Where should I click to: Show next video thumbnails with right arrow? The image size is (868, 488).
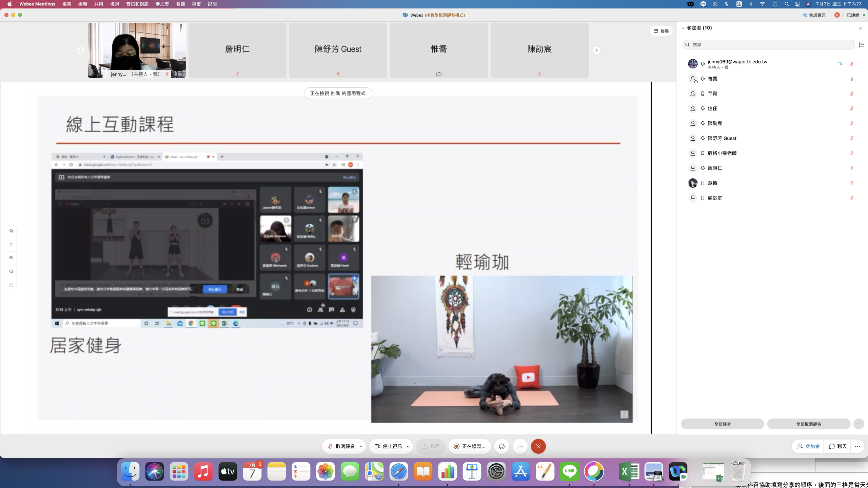coord(596,50)
